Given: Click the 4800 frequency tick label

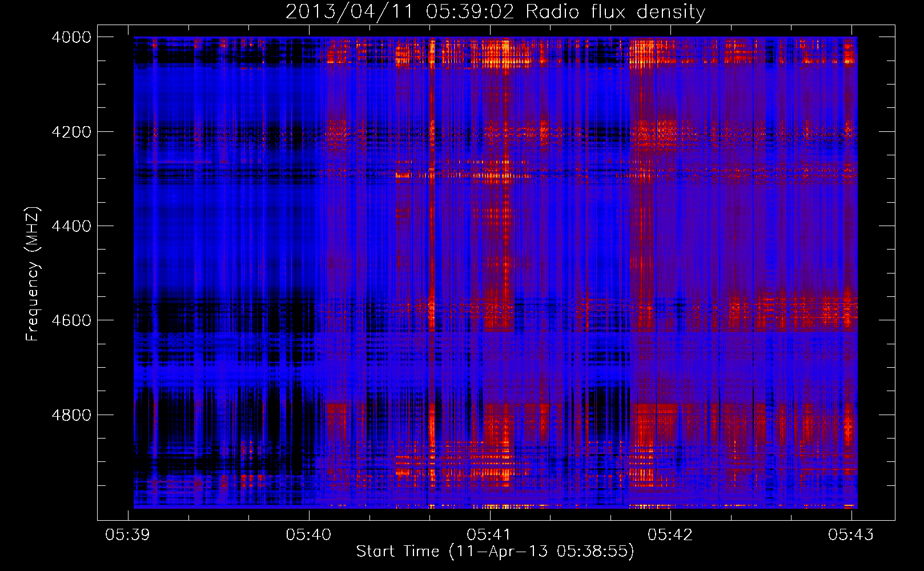Looking at the screenshot, I should click(71, 415).
